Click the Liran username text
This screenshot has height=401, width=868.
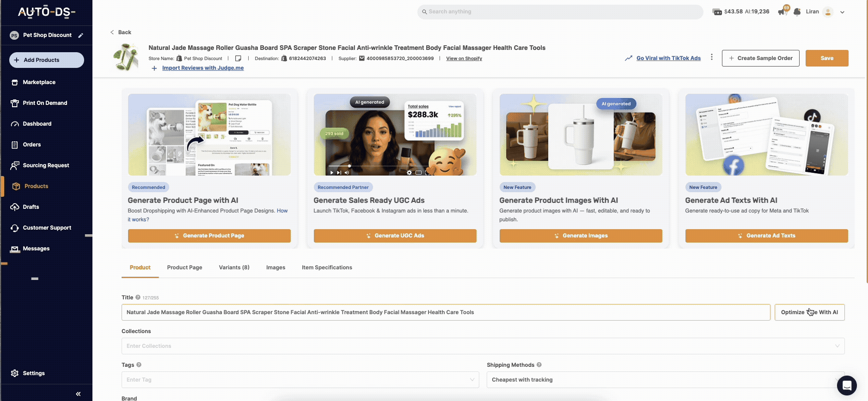click(812, 12)
